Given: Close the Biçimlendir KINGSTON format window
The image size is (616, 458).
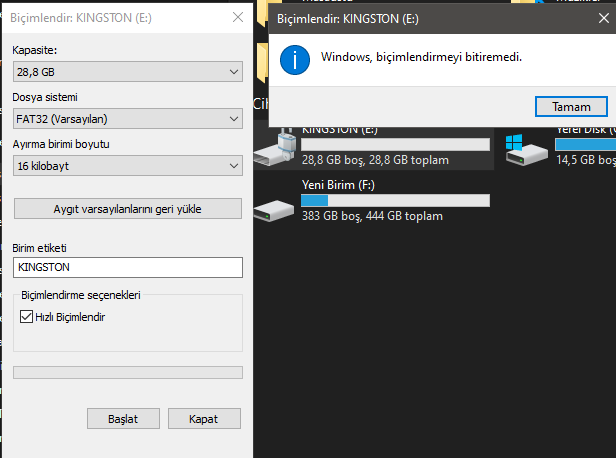Looking at the screenshot, I should click(x=238, y=17).
